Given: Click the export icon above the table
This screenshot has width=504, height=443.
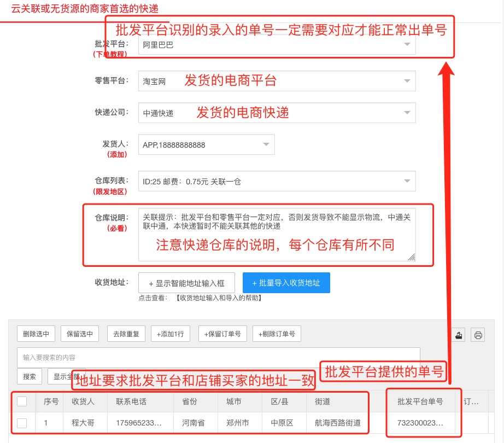Looking at the screenshot, I should [x=459, y=335].
